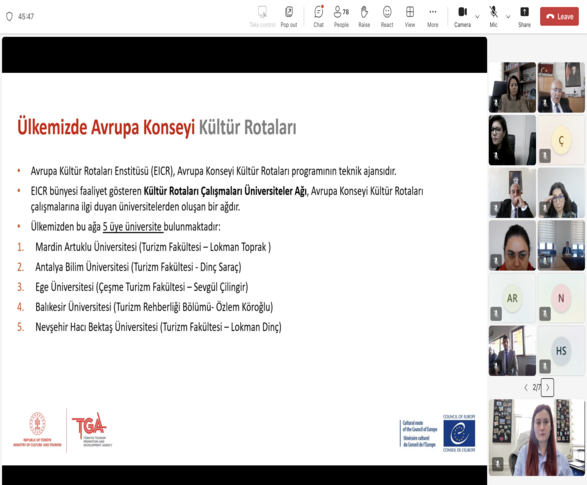Click the Take control icon
This screenshot has height=485, width=587.
(x=262, y=16)
